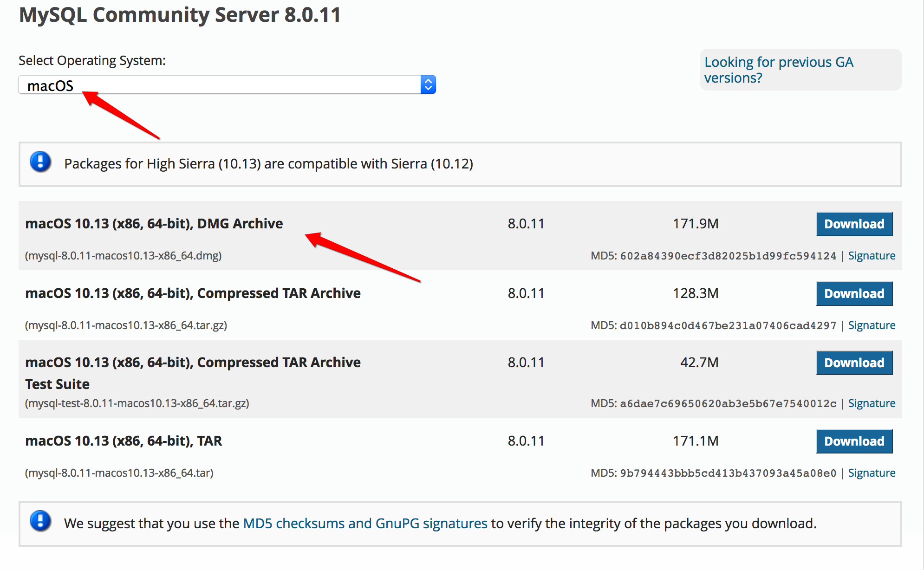
Task: Click filename mysql-8.0.11-macos10.13-x86_64.tar.gz
Action: pos(126,325)
